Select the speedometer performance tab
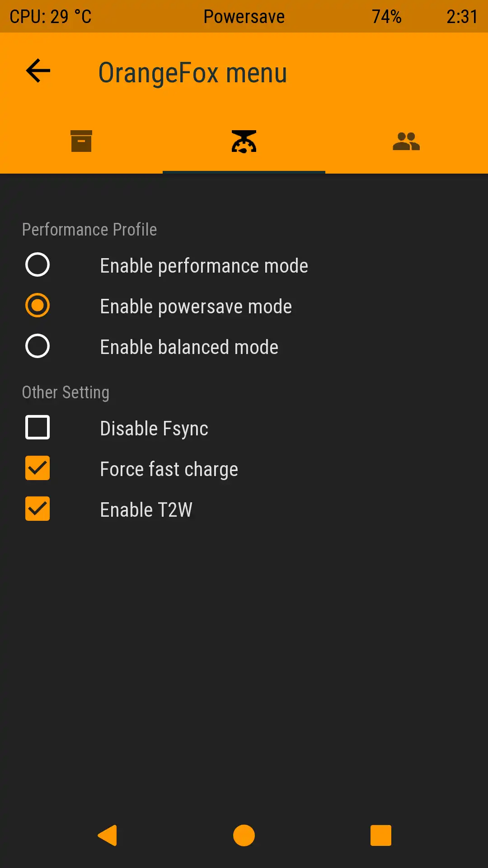Image resolution: width=488 pixels, height=868 pixels. 244,141
